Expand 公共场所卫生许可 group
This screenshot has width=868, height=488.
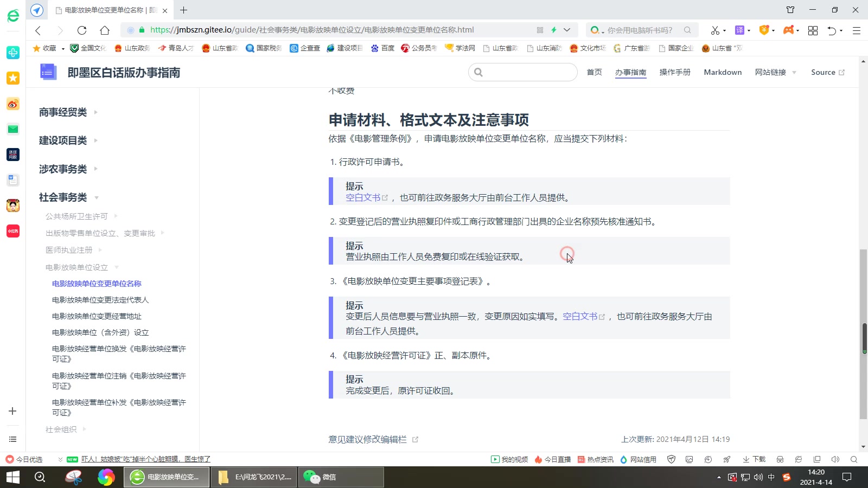point(81,216)
